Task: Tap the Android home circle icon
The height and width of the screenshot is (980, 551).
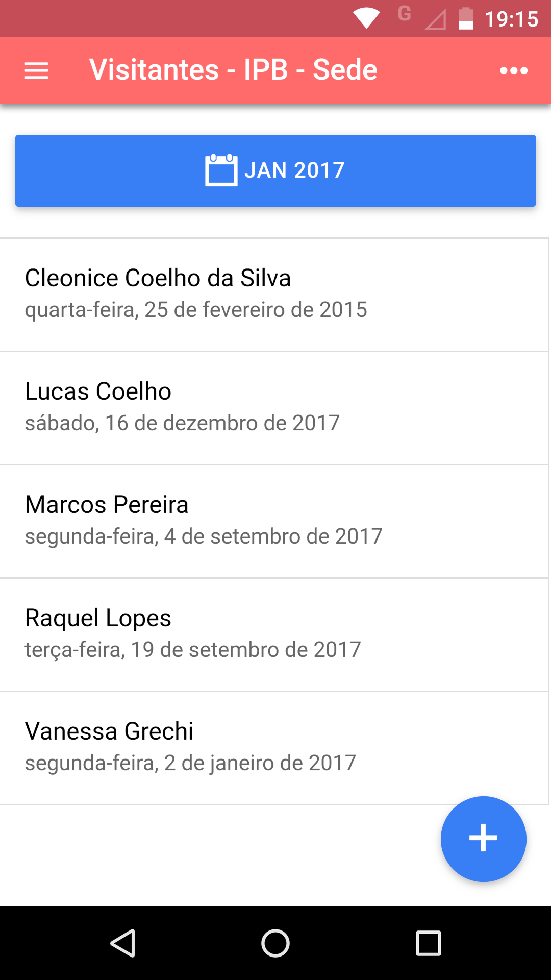Action: click(x=275, y=943)
